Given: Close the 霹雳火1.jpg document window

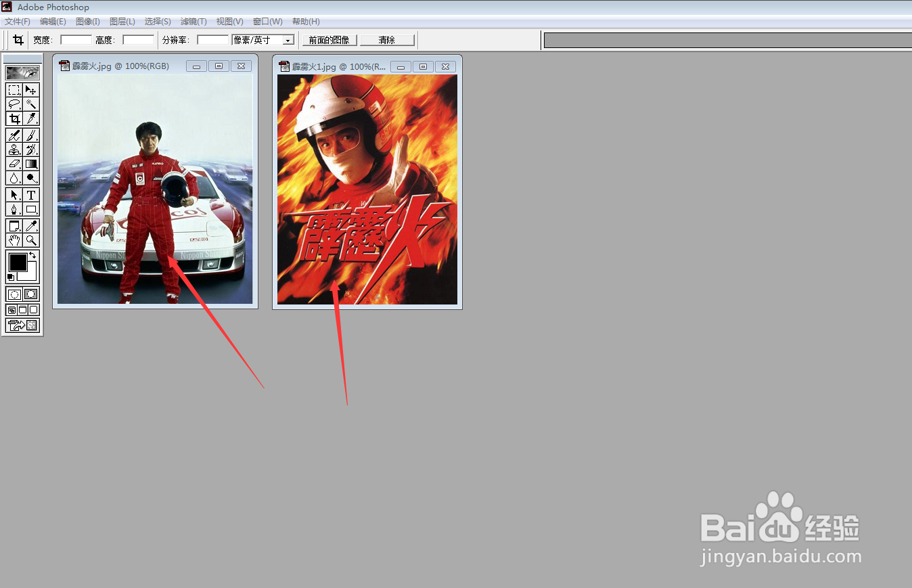Looking at the screenshot, I should coord(445,66).
